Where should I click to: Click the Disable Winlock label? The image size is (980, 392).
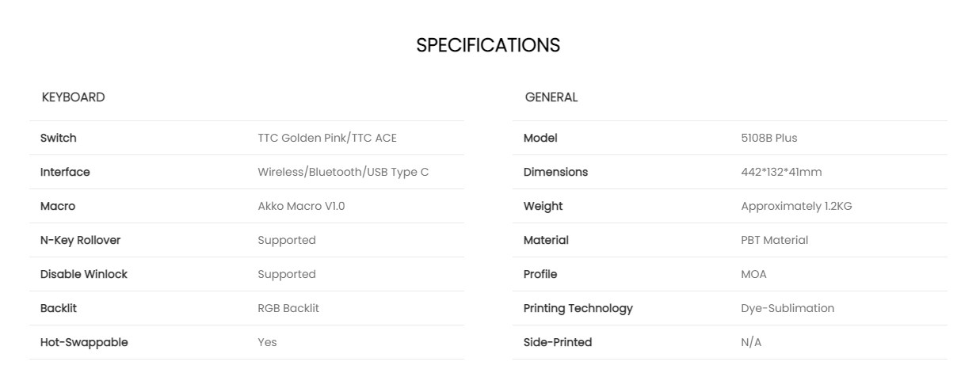click(84, 274)
